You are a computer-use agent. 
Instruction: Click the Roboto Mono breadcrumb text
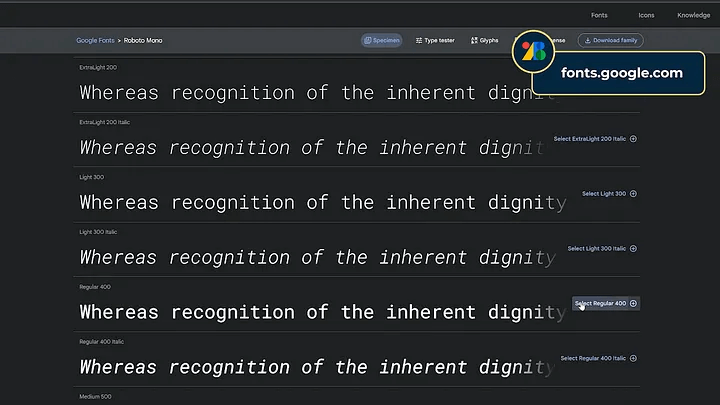[143, 40]
